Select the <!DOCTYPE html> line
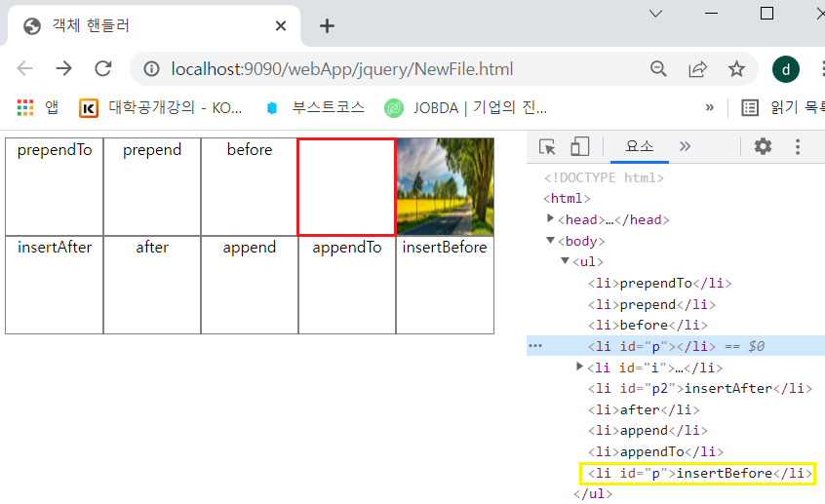This screenshot has width=825, height=504. pos(604,177)
